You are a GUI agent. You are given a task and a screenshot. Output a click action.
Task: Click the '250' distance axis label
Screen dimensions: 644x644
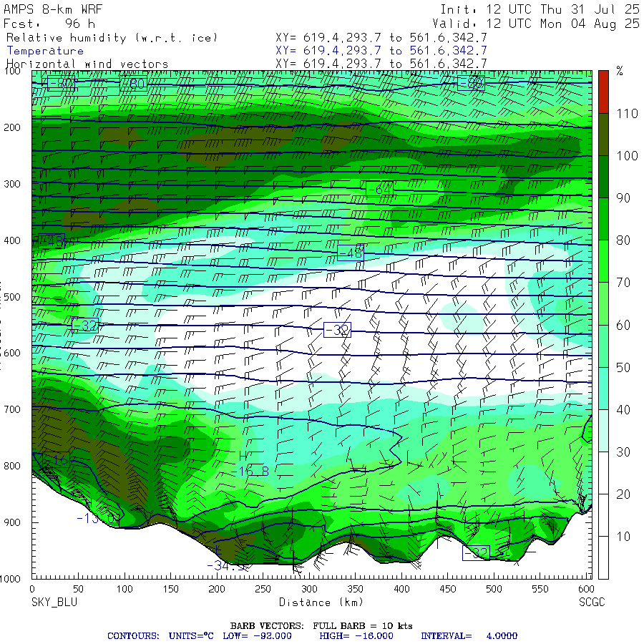coord(263,589)
